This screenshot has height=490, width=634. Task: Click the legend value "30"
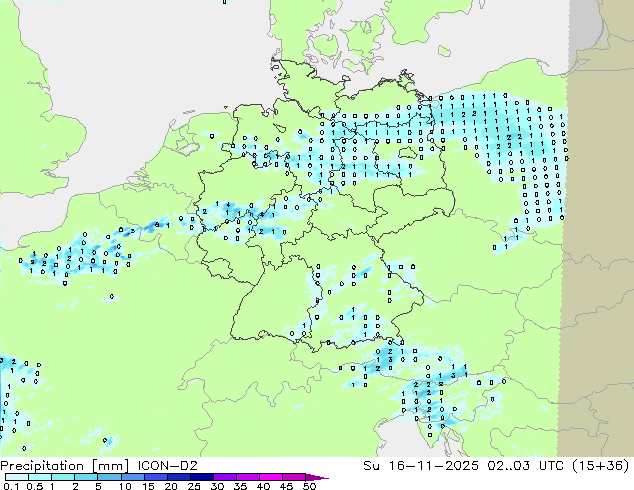tap(217, 486)
